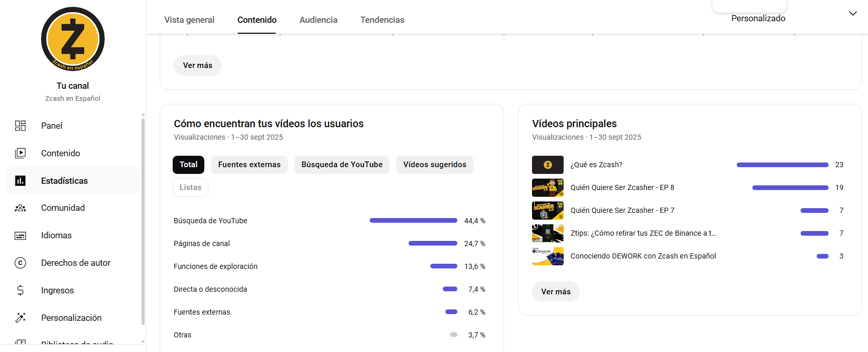Click the Personalización magic wand icon
This screenshot has height=352, width=868.
point(20,318)
